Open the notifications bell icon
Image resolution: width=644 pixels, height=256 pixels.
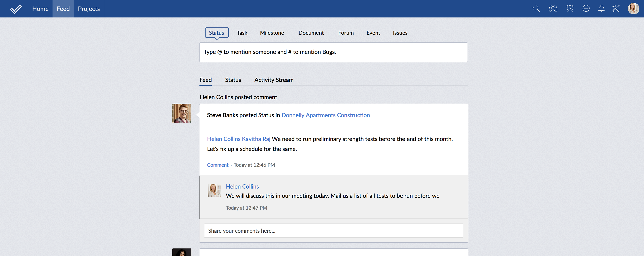click(601, 9)
